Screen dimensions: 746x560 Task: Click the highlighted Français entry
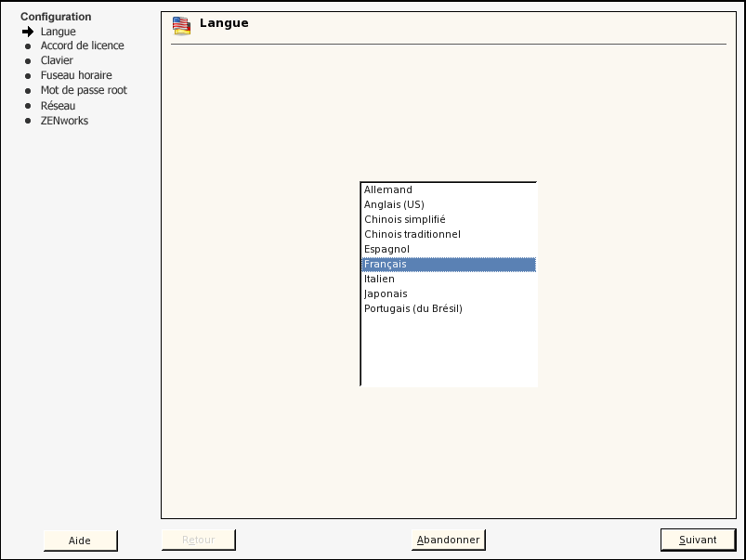tap(385, 264)
